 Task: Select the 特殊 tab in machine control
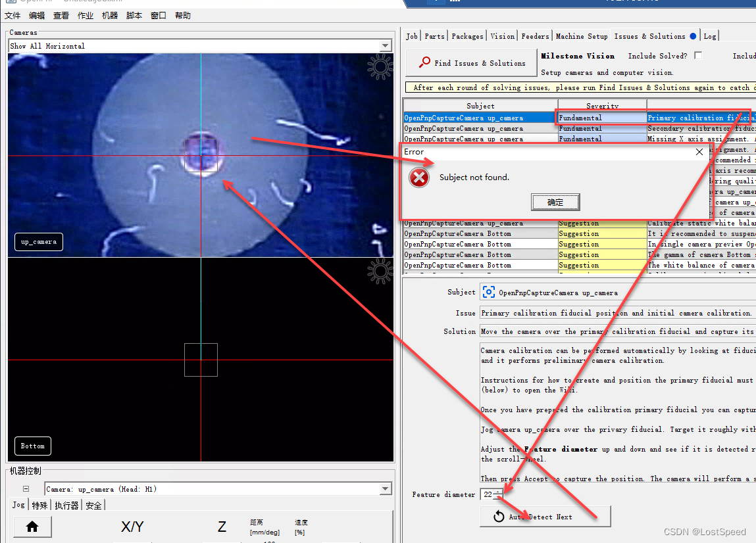[39, 506]
